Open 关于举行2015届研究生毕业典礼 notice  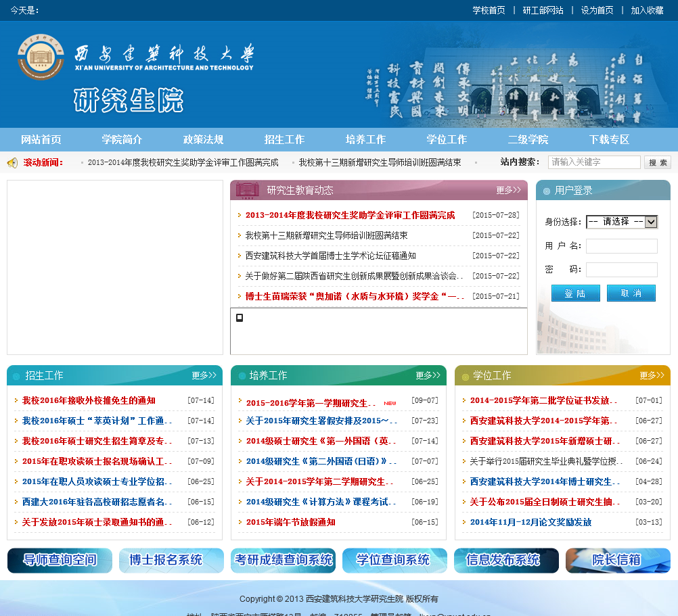(546, 461)
